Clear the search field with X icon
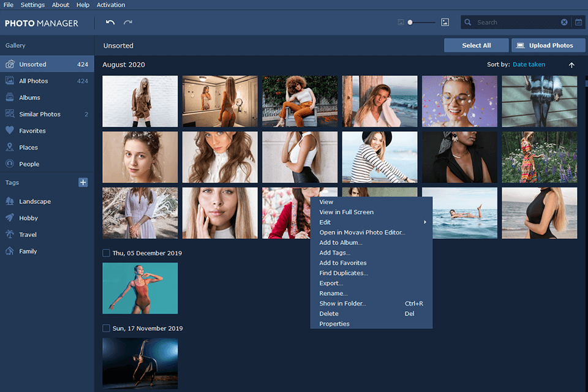 pyautogui.click(x=564, y=23)
